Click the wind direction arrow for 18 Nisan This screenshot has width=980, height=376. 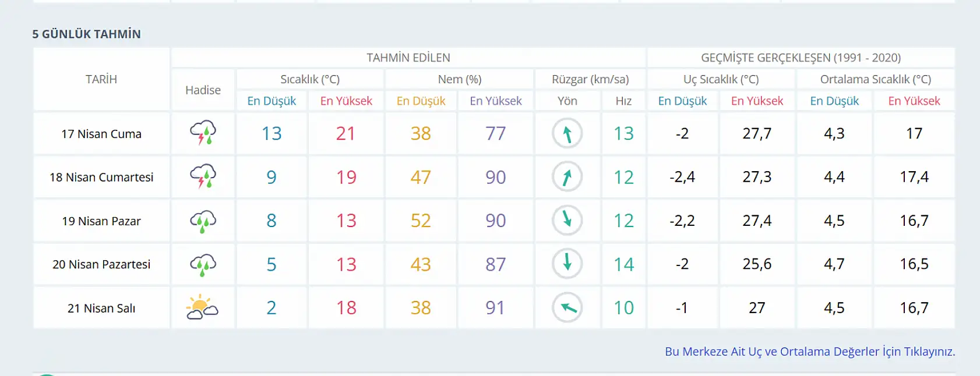[567, 177]
